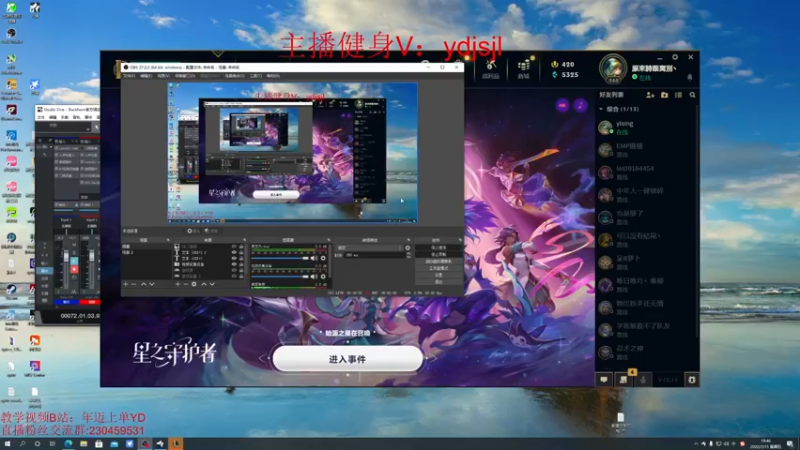
Task: Mute second audio mixer channel speaker
Action: tap(314, 277)
